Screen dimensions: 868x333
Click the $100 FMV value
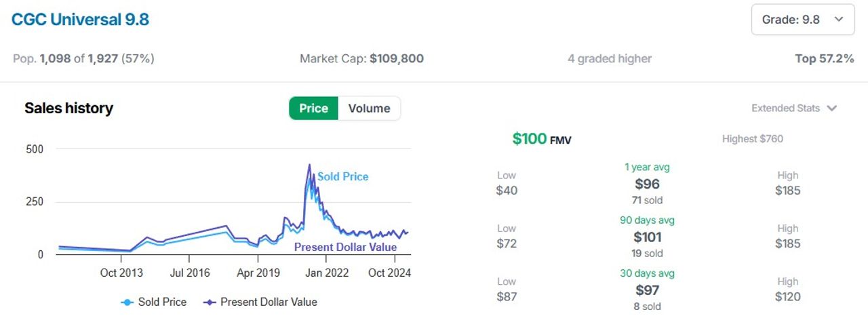(542, 139)
